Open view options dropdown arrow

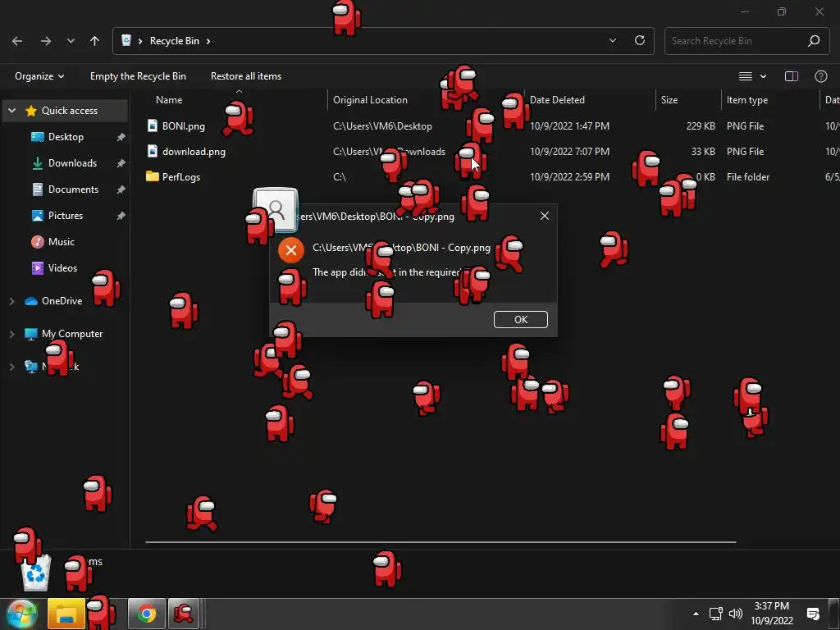pos(764,76)
